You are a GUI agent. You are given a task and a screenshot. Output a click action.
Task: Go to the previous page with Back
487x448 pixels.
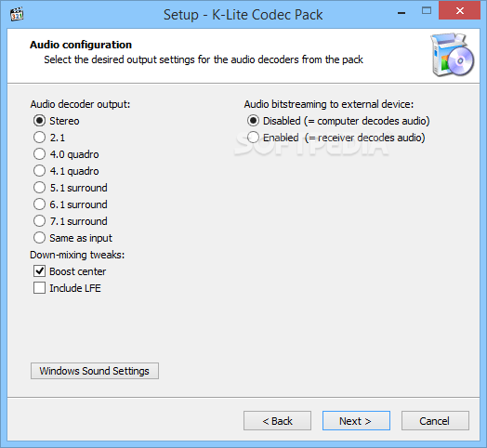[277, 421]
